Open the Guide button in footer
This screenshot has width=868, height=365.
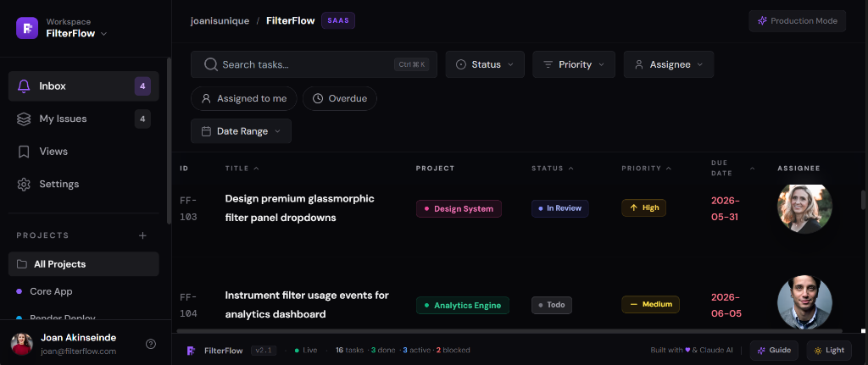775,351
